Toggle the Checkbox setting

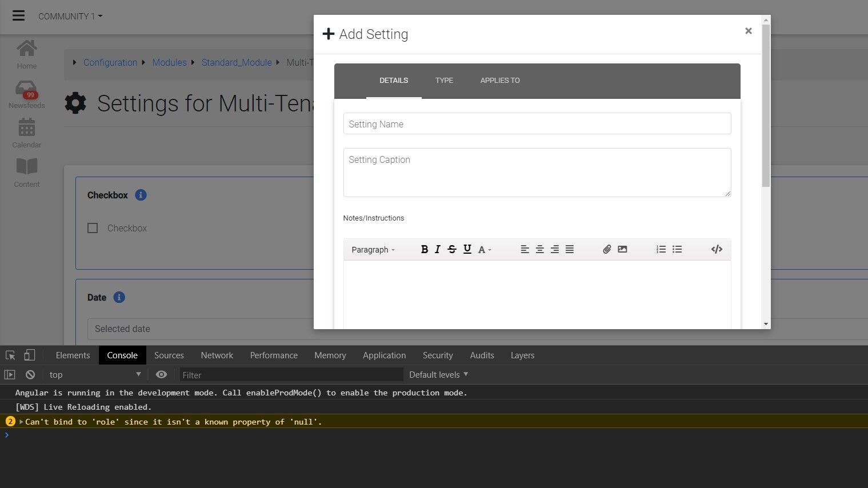click(x=93, y=228)
